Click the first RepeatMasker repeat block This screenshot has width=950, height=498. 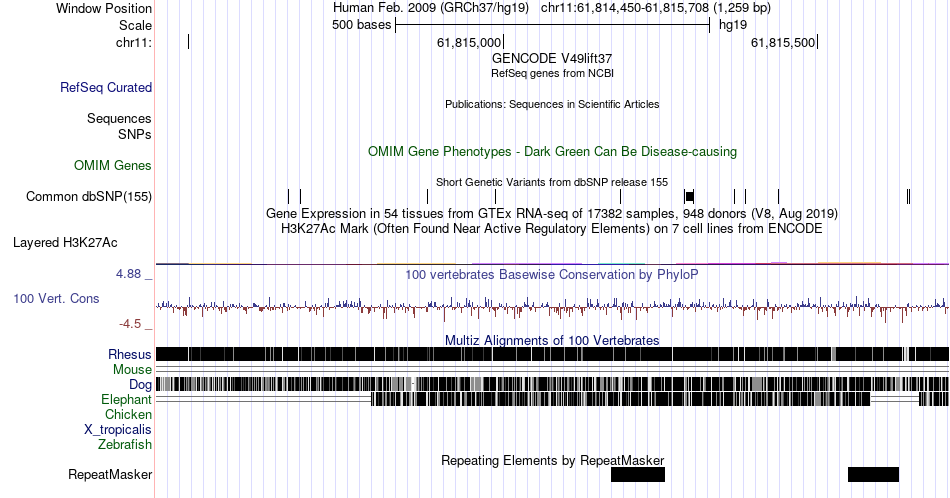pyautogui.click(x=638, y=474)
